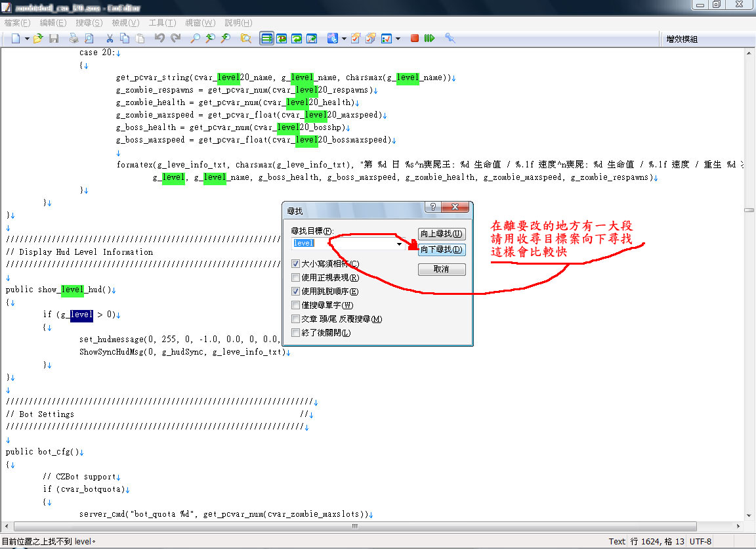
Task: Open the Find magnifier icon in toolbar
Action: [195, 39]
